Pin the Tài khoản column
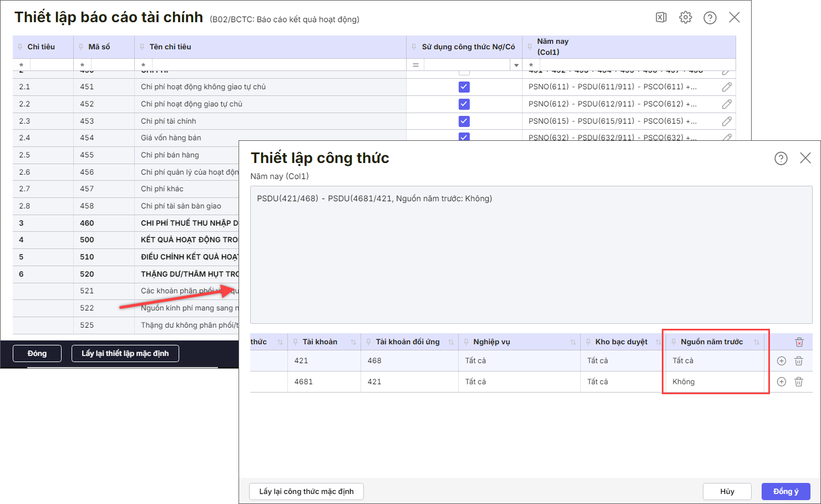Viewport: 821px width, 504px height. click(296, 342)
